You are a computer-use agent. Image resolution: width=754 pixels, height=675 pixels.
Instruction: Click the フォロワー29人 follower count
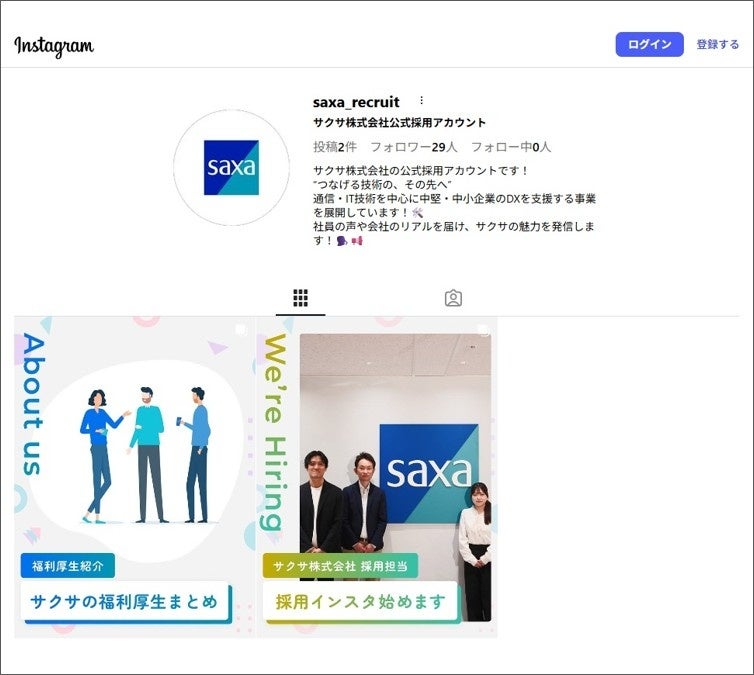(414, 147)
